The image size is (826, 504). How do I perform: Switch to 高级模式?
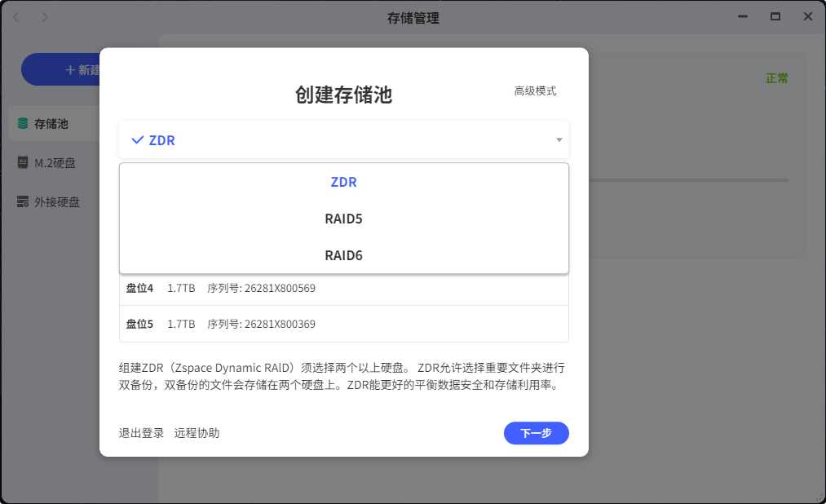click(535, 91)
